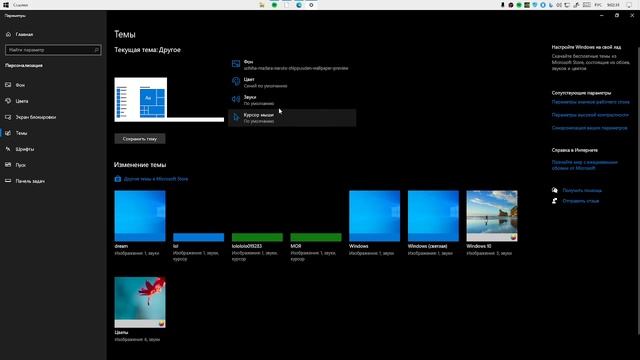The height and width of the screenshot is (360, 640).
Task: Click the Получить помощь chat icon
Action: tap(554, 190)
